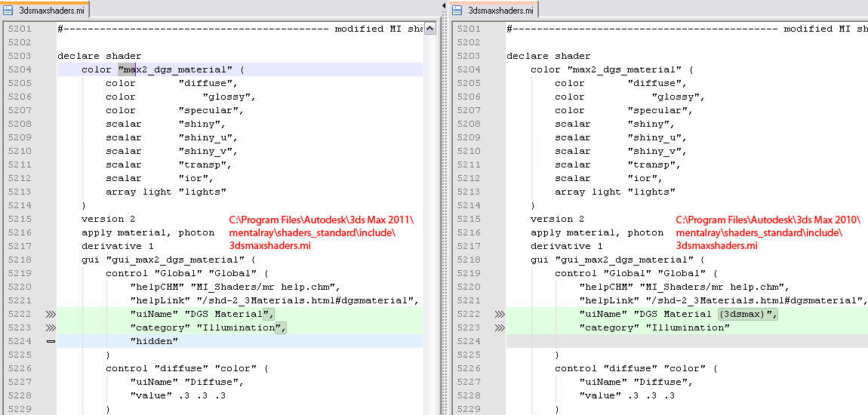Click line number 5224 in left pane

coord(20,341)
